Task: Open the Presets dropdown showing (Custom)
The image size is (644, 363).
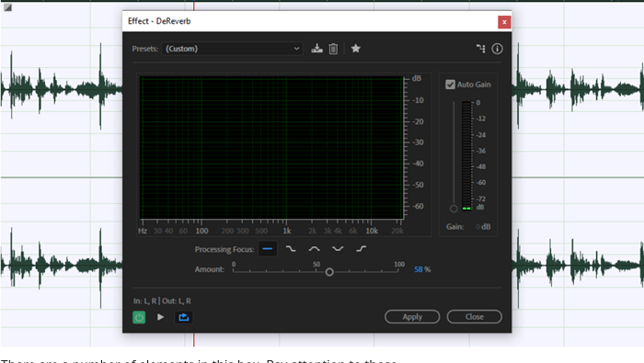Action: pos(232,49)
